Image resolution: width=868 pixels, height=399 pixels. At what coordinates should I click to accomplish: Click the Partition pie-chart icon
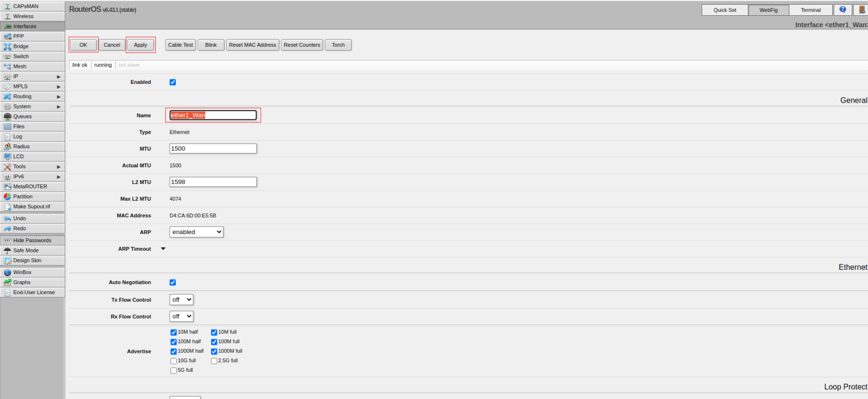[8, 197]
